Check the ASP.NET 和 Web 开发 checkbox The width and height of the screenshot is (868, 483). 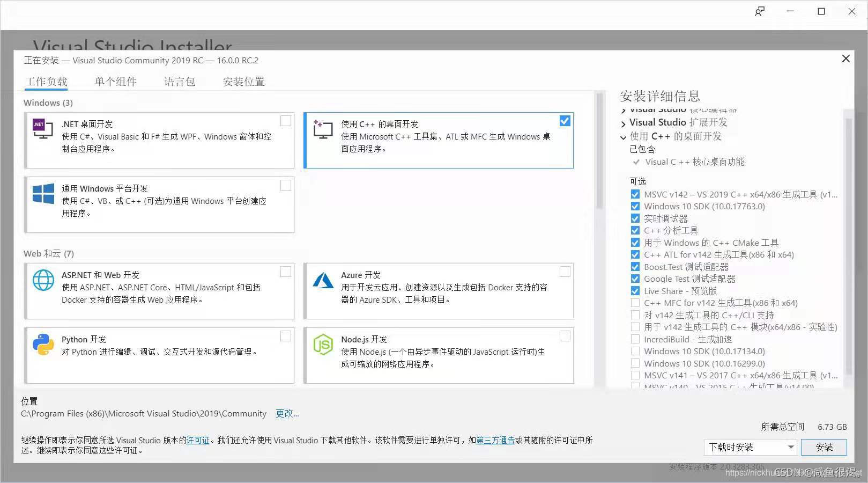(x=286, y=272)
